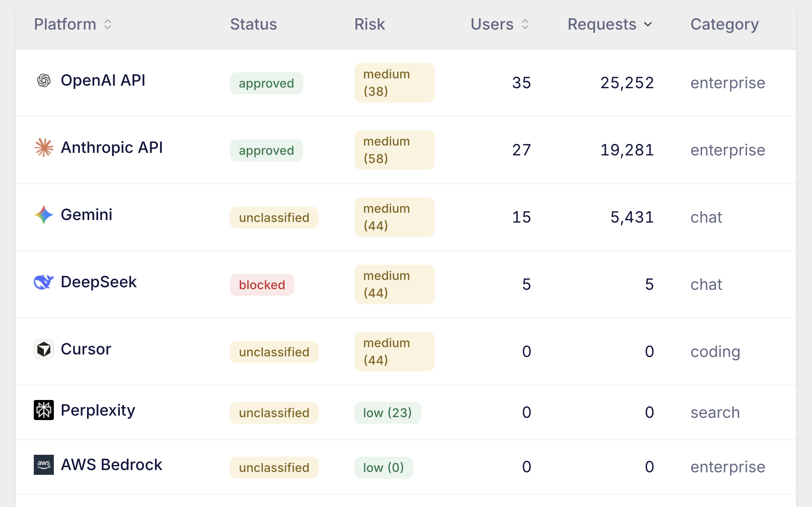The height and width of the screenshot is (507, 812).
Task: Select users count 15 for Gemini
Action: 521,217
